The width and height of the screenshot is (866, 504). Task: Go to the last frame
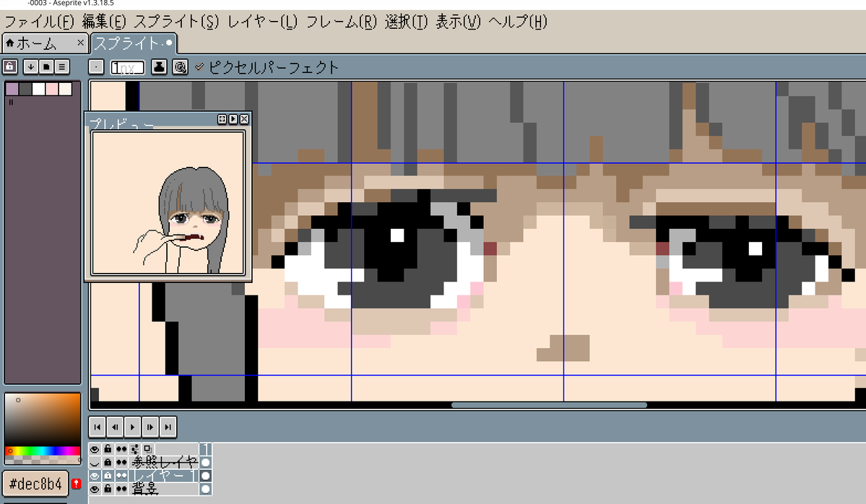[x=168, y=427]
